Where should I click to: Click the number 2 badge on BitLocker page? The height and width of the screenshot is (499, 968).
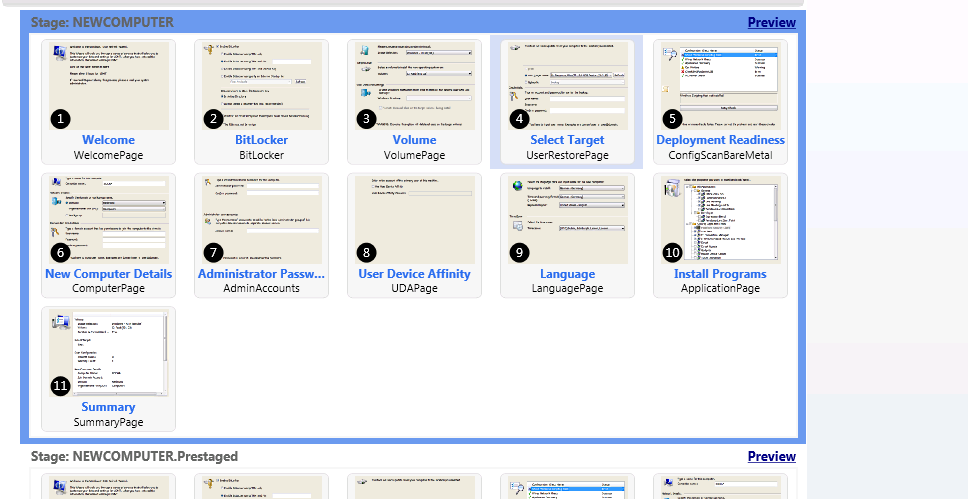[x=213, y=119]
